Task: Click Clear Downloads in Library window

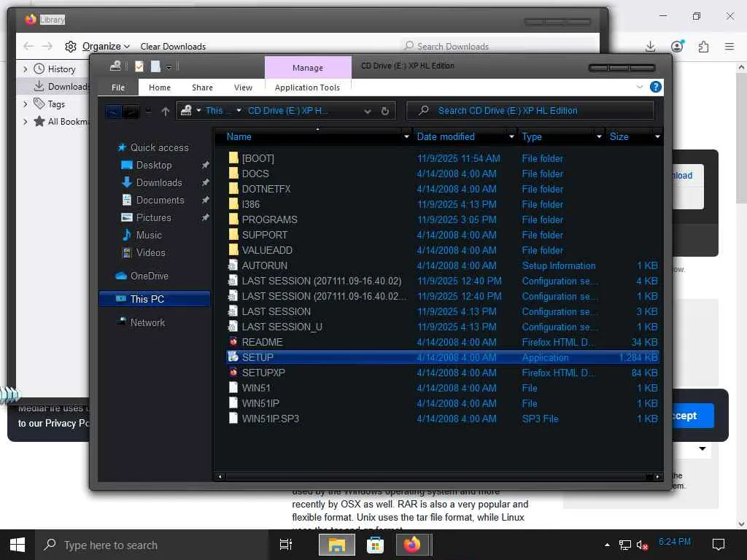Action: pos(173,46)
